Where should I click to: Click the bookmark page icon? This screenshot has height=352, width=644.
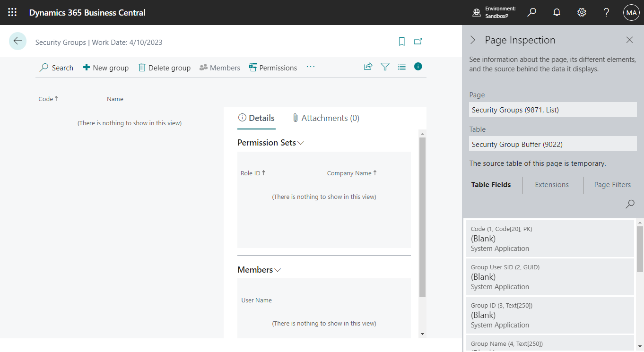pyautogui.click(x=402, y=42)
